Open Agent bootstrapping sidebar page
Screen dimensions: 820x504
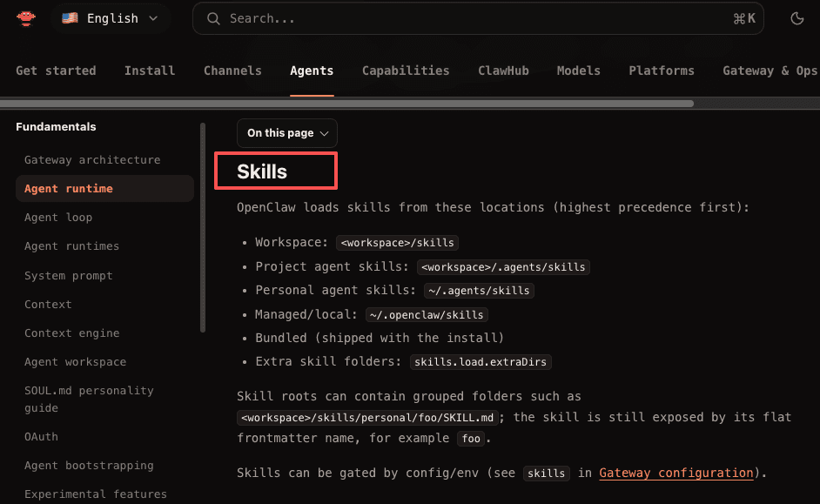pyautogui.click(x=89, y=466)
